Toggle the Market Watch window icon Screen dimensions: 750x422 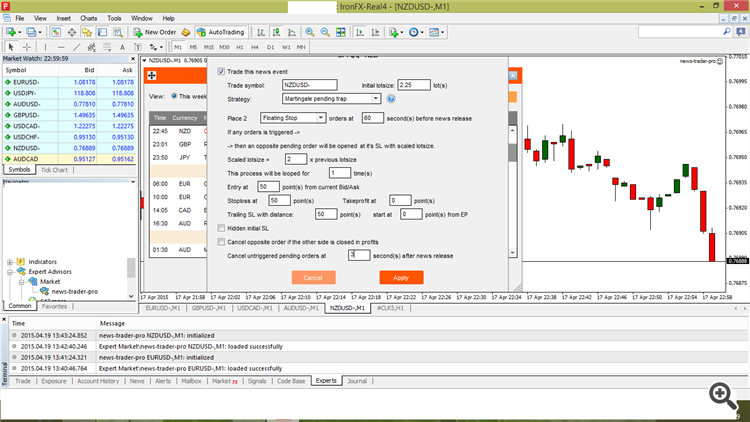click(56, 32)
